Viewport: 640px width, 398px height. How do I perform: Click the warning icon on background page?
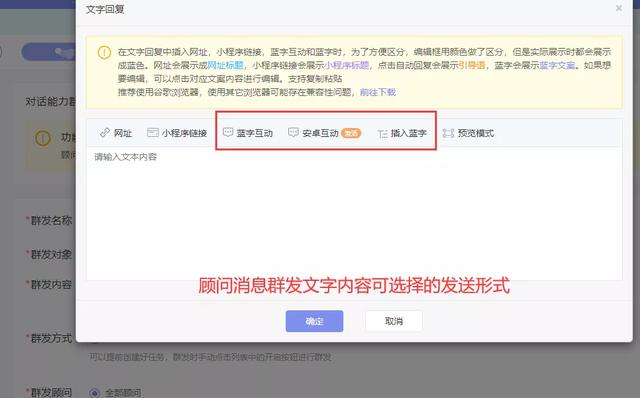(42, 138)
